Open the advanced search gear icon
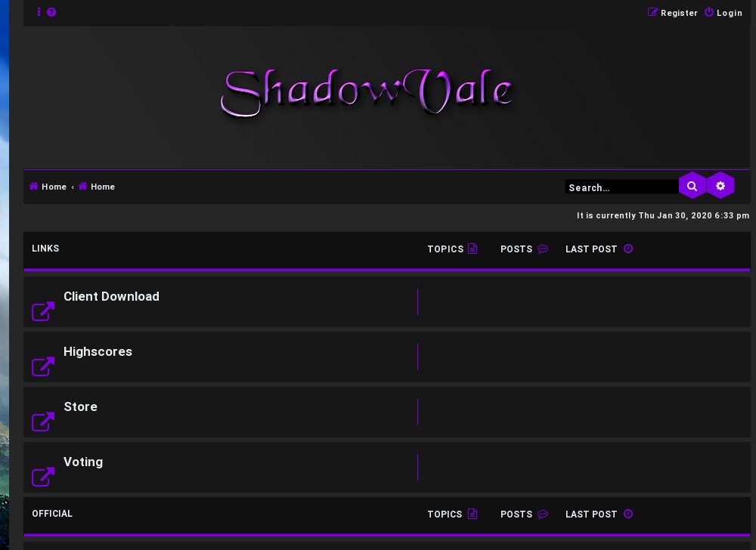Viewport: 756px width, 550px height. (x=720, y=185)
